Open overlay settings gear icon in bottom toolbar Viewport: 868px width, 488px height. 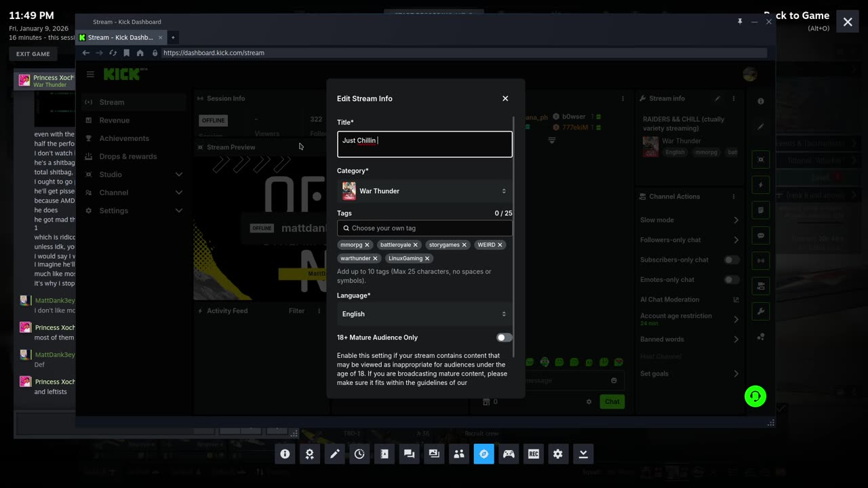(558, 454)
